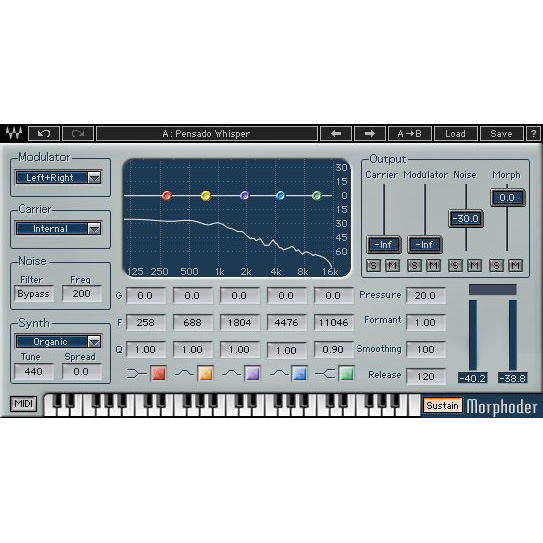Solo the Morph output
The width and height of the screenshot is (543, 543).
496,266
